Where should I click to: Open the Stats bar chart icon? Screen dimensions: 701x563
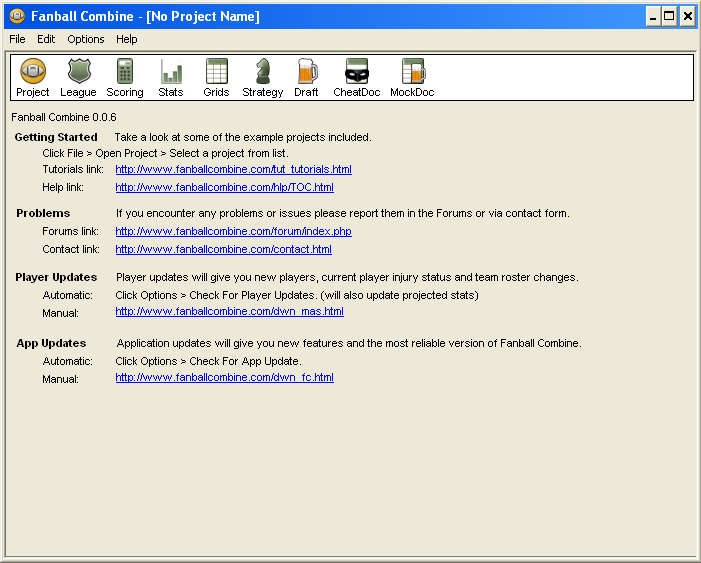[171, 78]
